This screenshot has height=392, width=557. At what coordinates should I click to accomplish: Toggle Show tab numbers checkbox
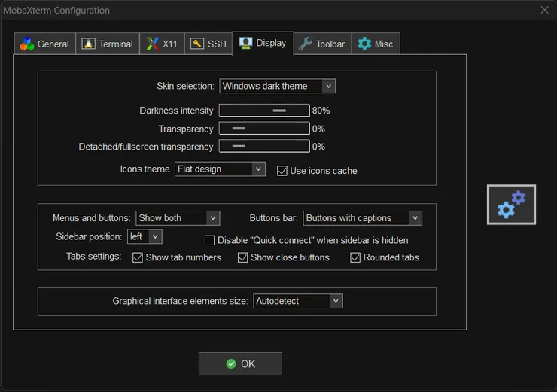click(x=138, y=257)
